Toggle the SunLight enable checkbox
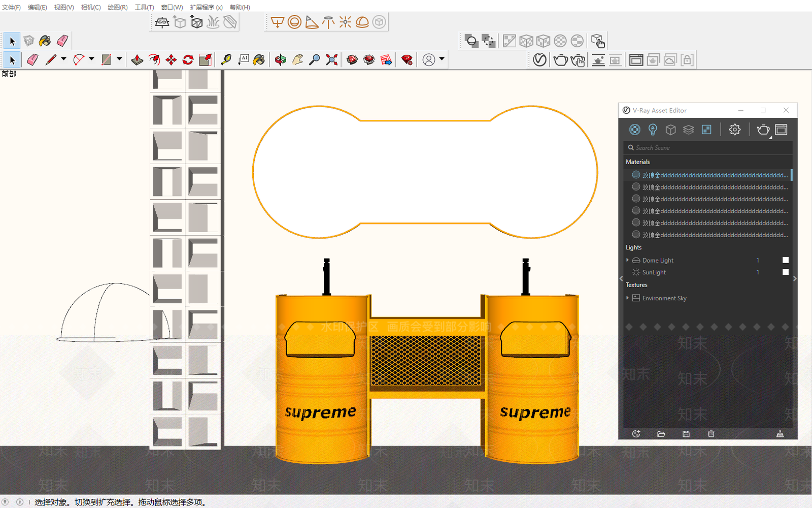 [786, 272]
